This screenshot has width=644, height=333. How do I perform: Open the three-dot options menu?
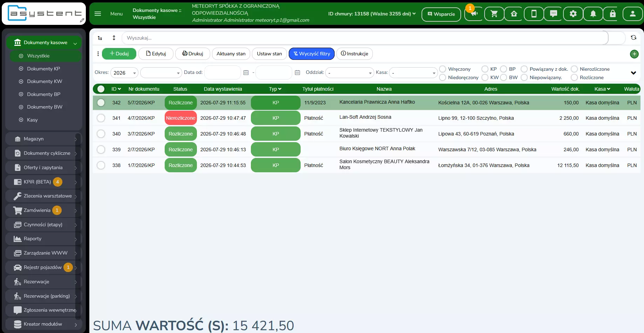pos(98,54)
